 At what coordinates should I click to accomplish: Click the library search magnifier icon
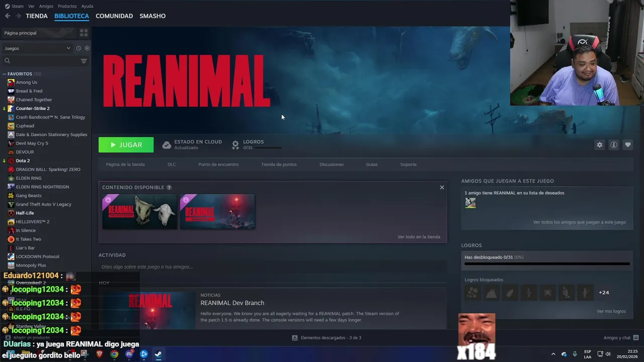pos(7,61)
